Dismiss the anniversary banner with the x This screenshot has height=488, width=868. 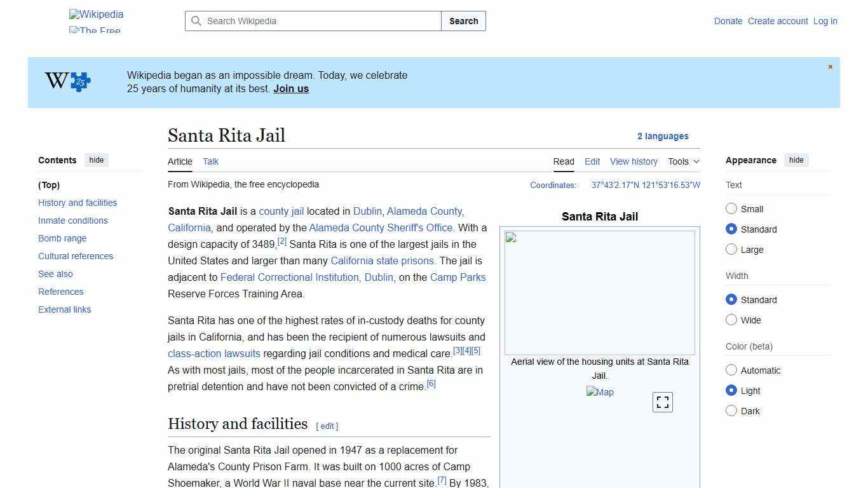click(830, 66)
